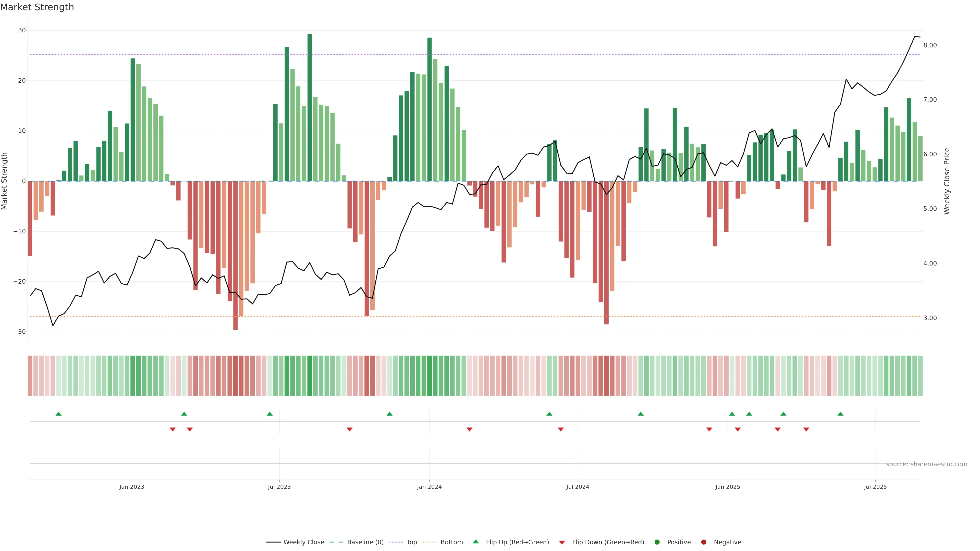Click the Market Strength chart title
Screen dimensions: 980x551
[37, 7]
